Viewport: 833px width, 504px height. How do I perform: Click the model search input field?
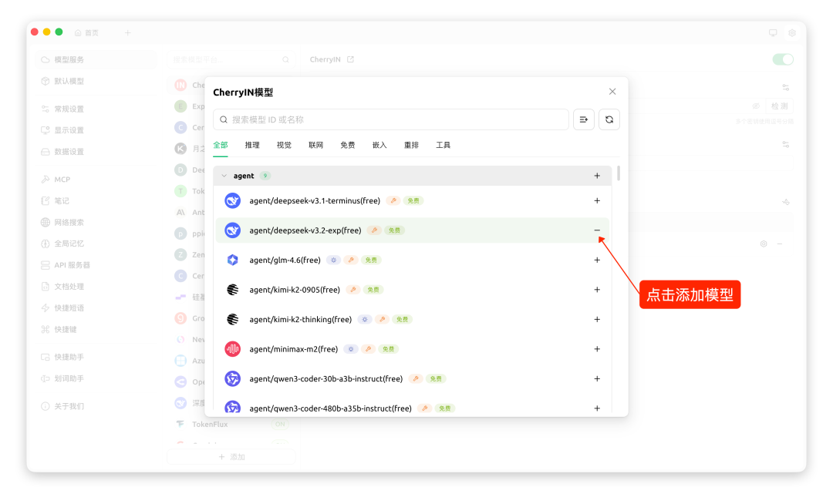390,120
